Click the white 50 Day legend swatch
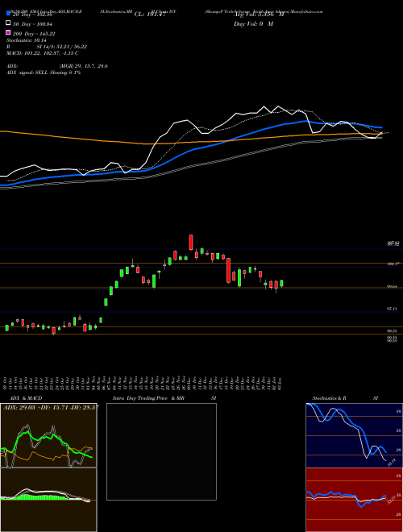The image size is (403, 532). point(8,23)
